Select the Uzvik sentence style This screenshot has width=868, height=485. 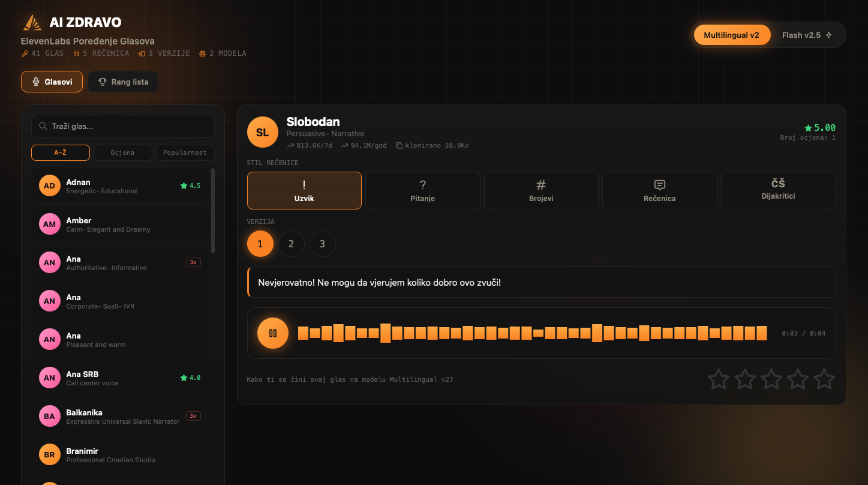(304, 190)
